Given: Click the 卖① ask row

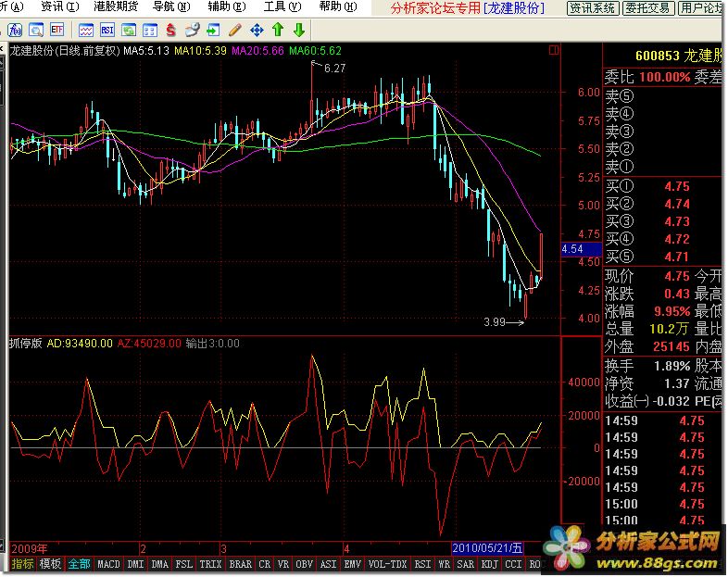Looking at the screenshot, I should [x=663, y=167].
